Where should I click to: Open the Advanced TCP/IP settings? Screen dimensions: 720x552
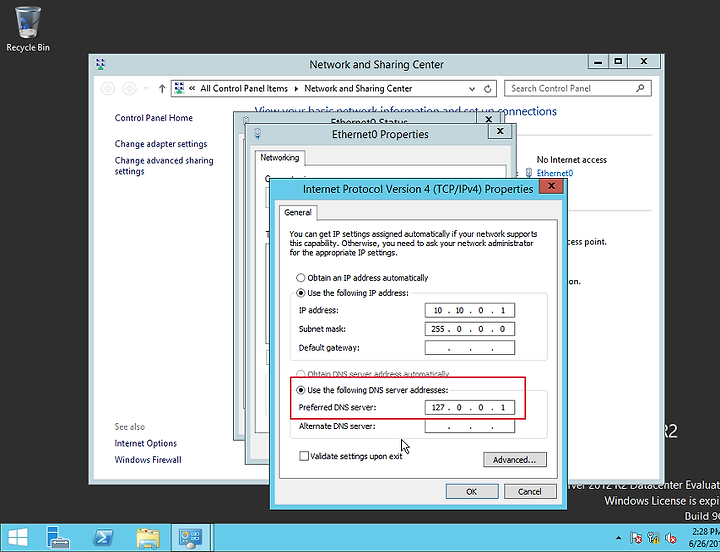pyautogui.click(x=515, y=460)
